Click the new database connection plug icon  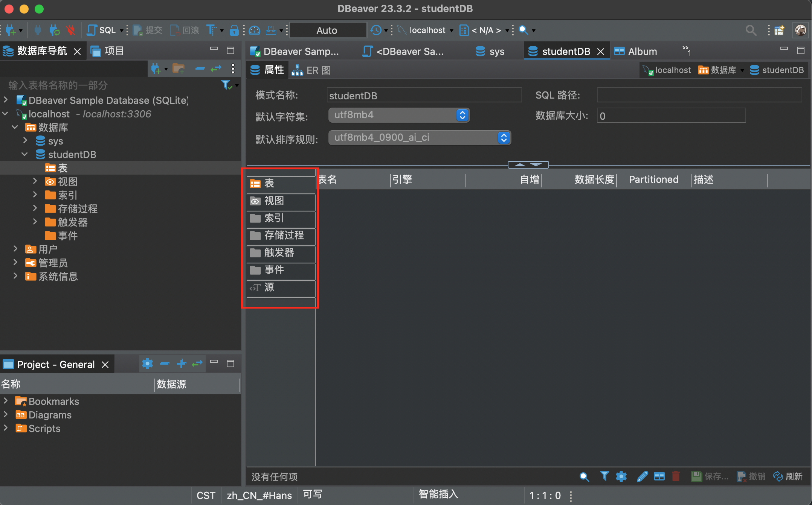pos(11,30)
